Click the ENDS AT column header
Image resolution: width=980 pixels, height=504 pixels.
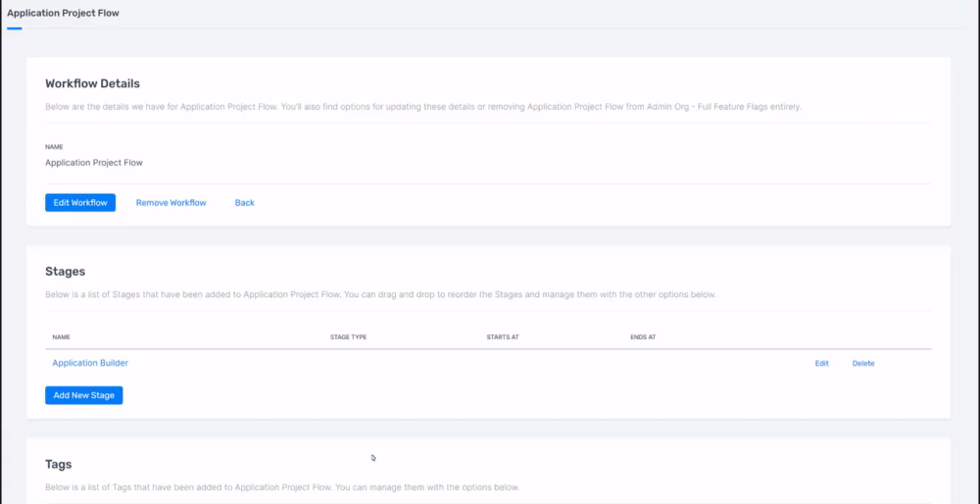click(643, 337)
